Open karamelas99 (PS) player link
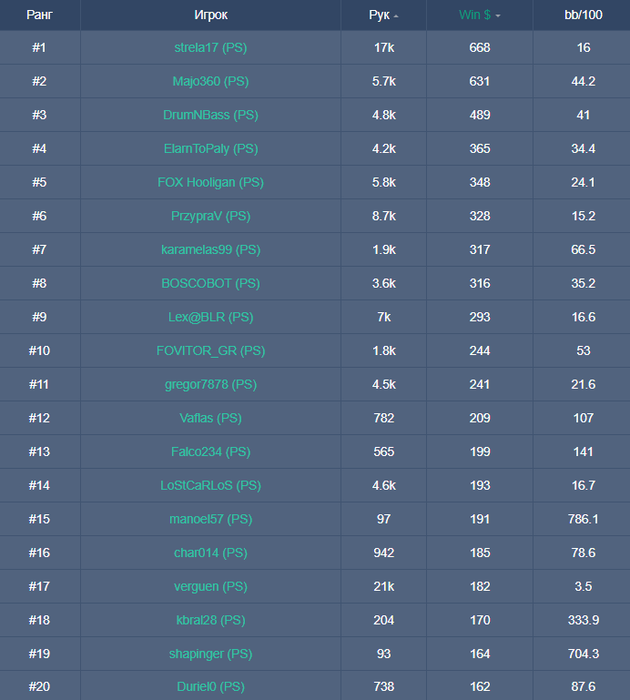This screenshot has height=700, width=630. click(x=211, y=250)
